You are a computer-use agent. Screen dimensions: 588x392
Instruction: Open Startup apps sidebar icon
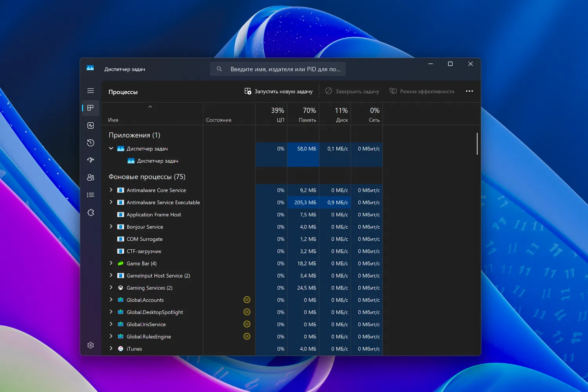[91, 160]
